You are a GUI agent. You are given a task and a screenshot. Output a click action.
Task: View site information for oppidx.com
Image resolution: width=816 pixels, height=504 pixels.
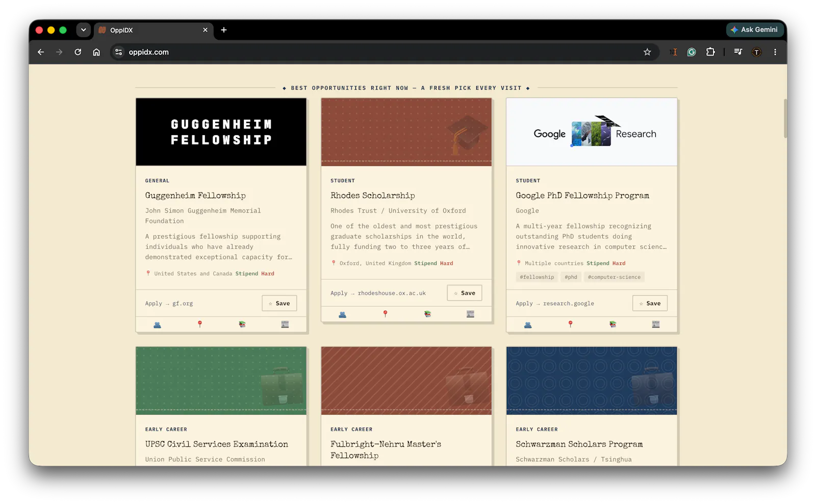click(x=119, y=52)
